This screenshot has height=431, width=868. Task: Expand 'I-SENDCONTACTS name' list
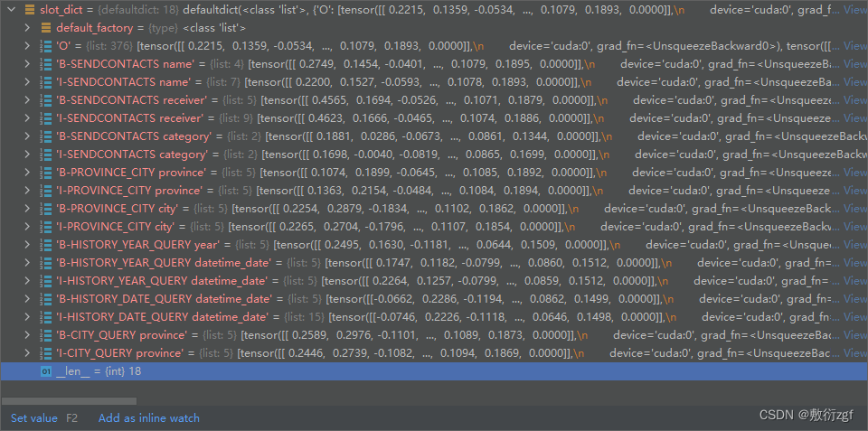[x=28, y=82]
